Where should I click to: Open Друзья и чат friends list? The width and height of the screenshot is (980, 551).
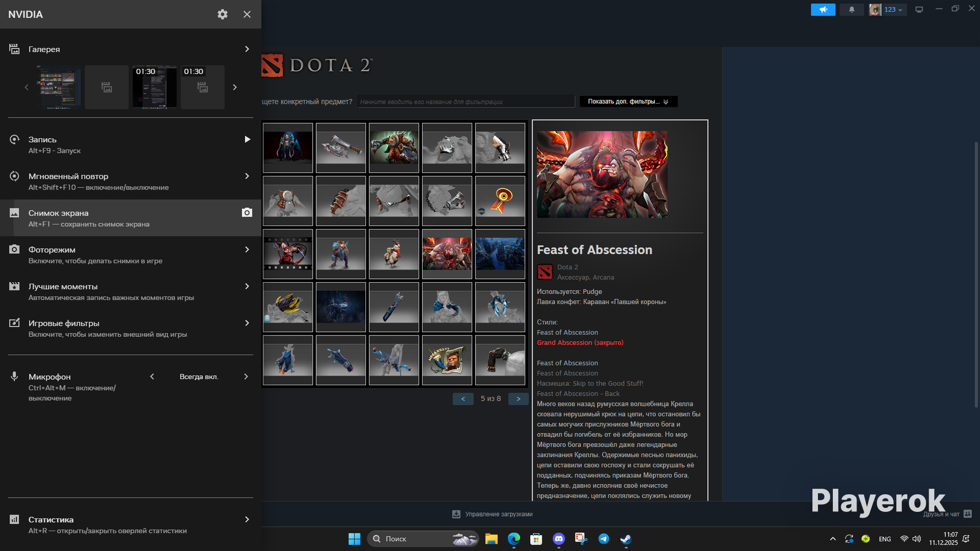point(947,514)
